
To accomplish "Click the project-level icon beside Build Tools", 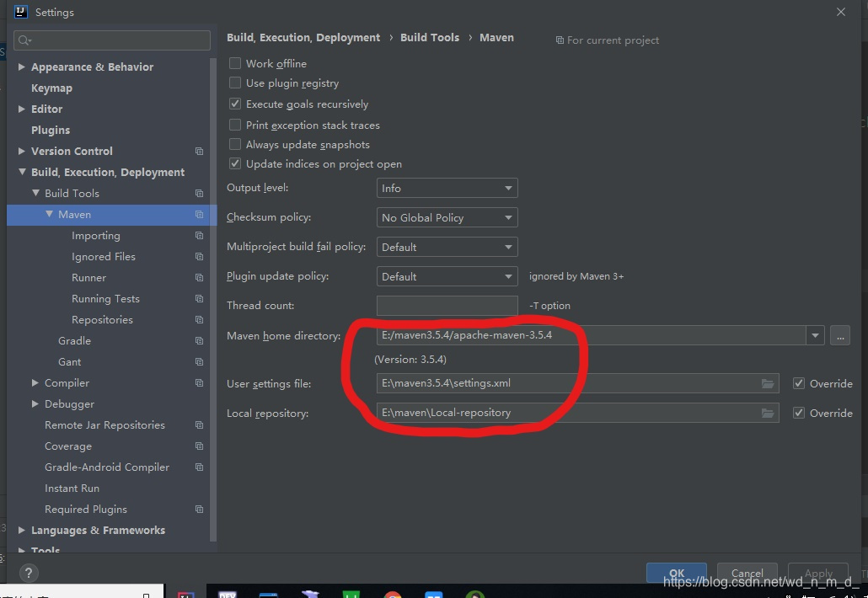I will pos(199,193).
